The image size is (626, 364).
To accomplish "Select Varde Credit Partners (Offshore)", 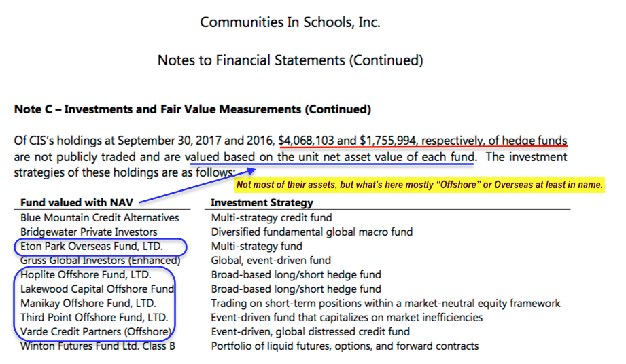I will click(94, 331).
